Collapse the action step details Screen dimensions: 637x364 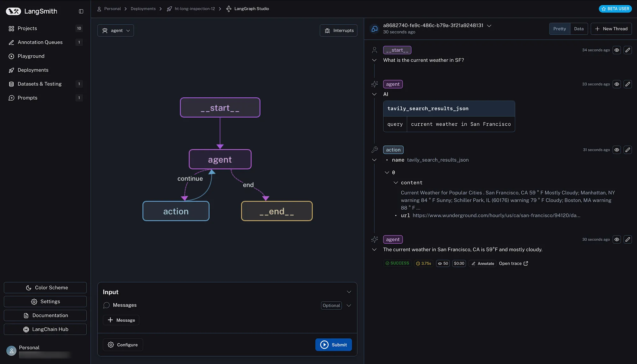pyautogui.click(x=374, y=160)
